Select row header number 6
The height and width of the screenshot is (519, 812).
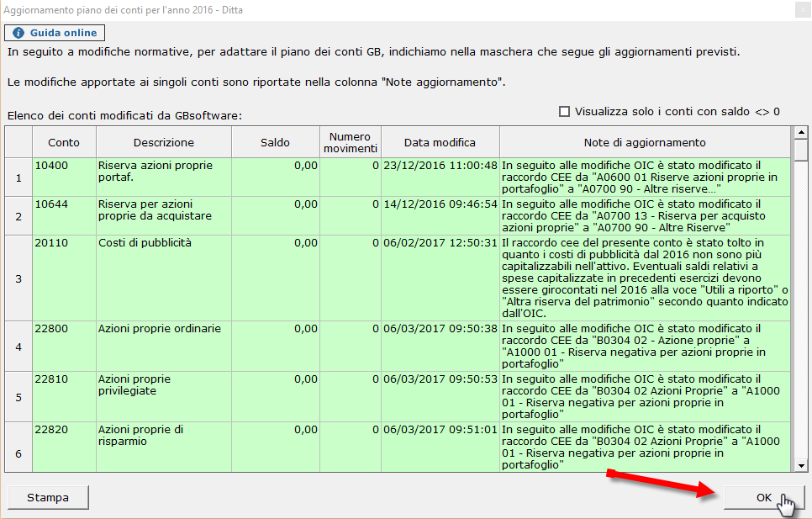tap(18, 447)
